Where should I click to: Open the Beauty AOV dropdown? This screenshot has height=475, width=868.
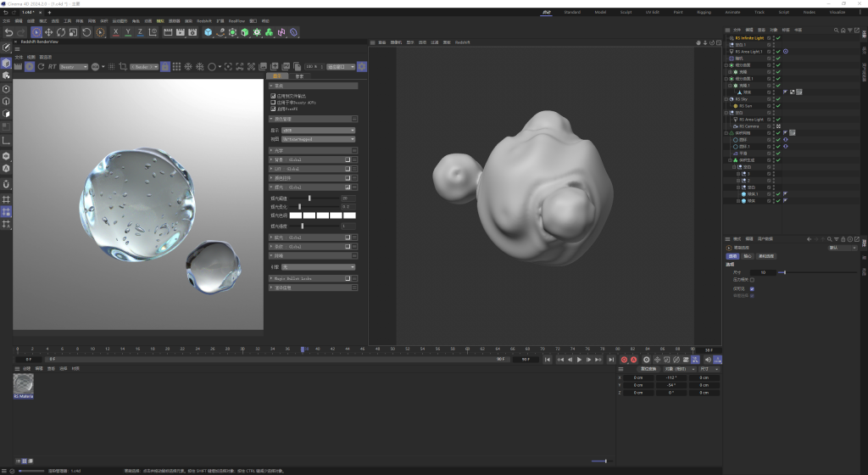[x=74, y=67]
